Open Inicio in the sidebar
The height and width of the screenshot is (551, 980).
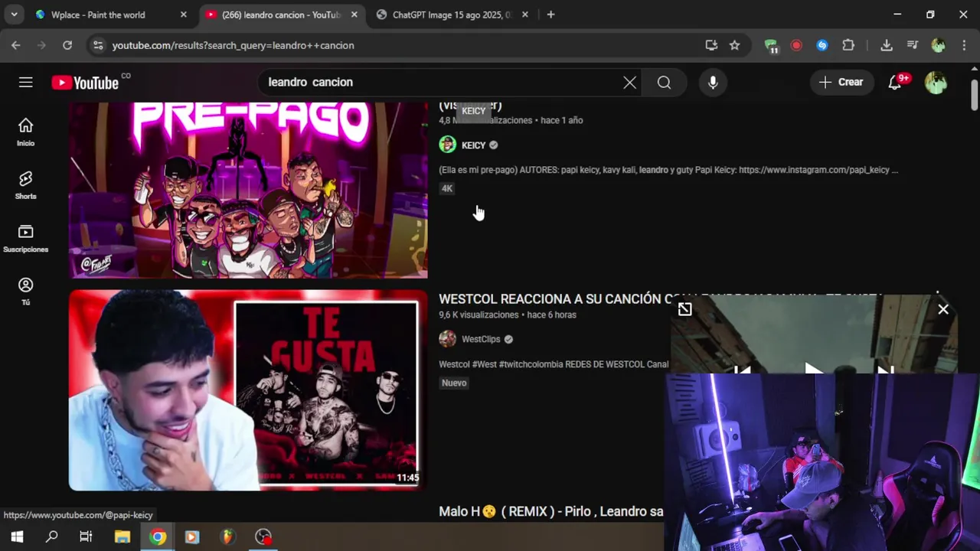(x=25, y=132)
